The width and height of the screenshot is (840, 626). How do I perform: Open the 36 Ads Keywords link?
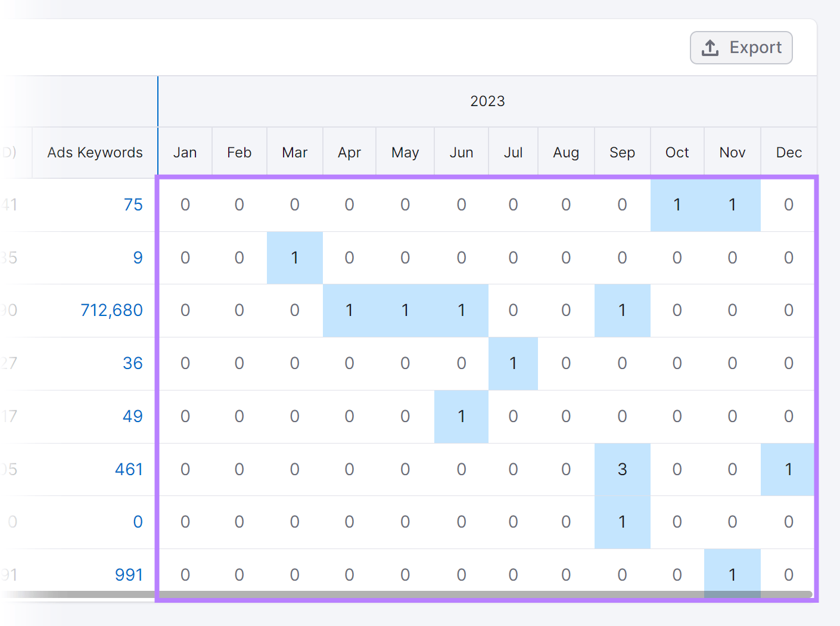click(133, 363)
